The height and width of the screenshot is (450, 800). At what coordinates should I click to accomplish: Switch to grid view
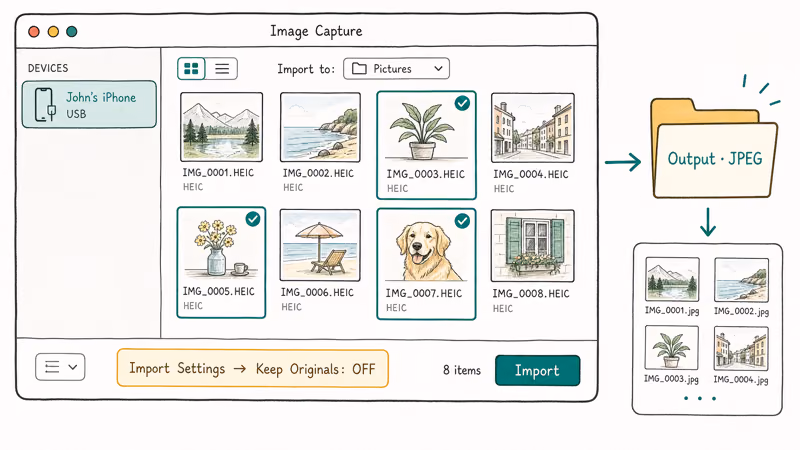point(191,68)
